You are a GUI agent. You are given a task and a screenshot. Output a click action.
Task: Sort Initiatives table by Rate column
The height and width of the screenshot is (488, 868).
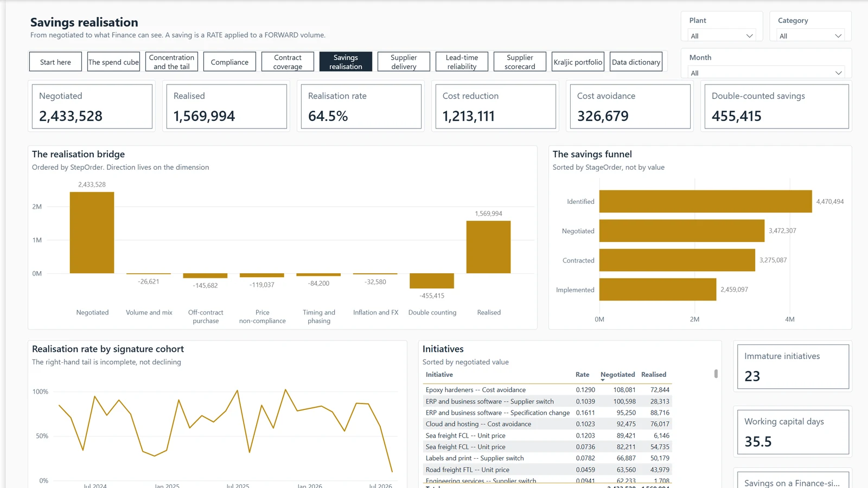(x=582, y=375)
